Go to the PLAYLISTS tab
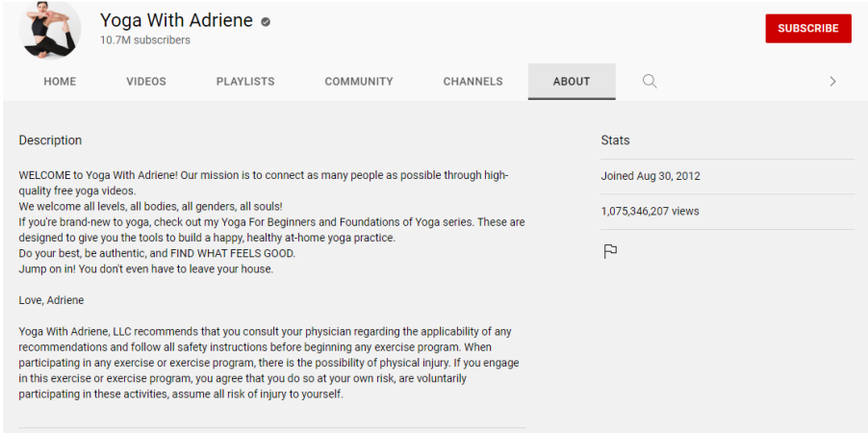 pyautogui.click(x=245, y=82)
